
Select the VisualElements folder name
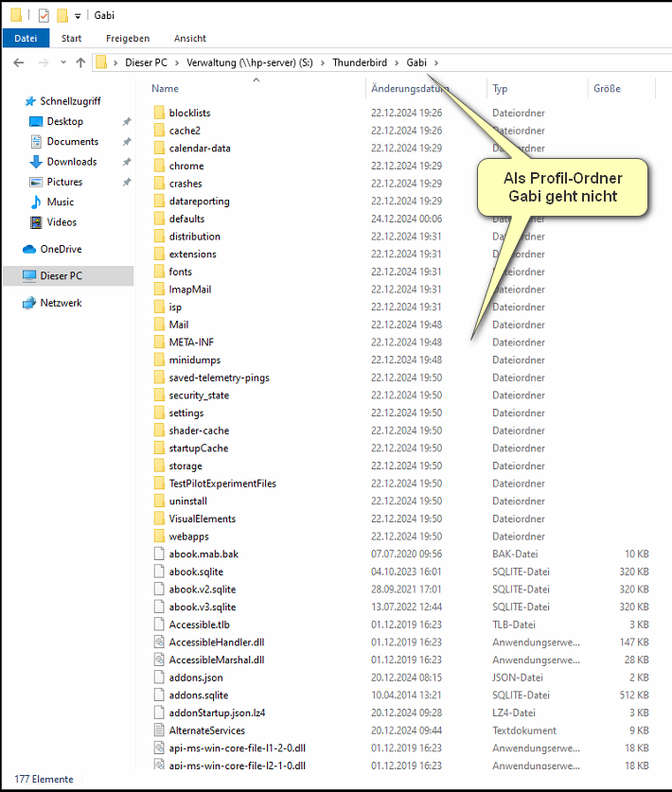(x=203, y=519)
